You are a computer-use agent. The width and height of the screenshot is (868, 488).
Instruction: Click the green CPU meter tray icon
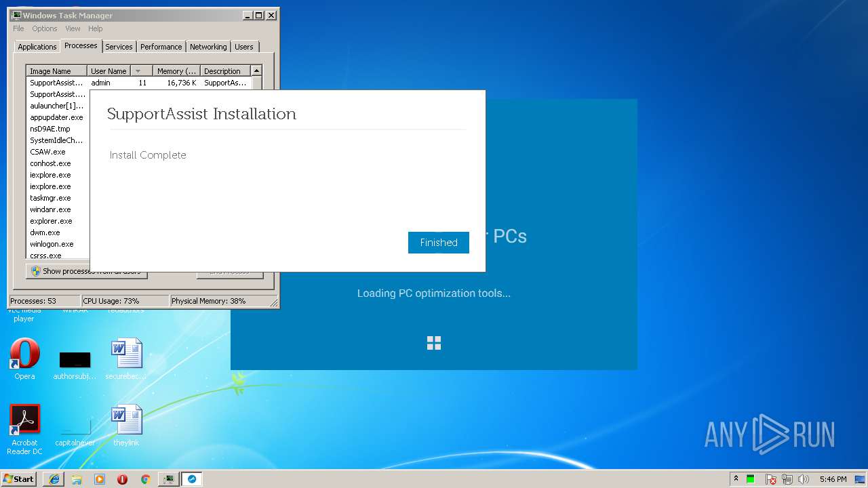pyautogui.click(x=751, y=479)
